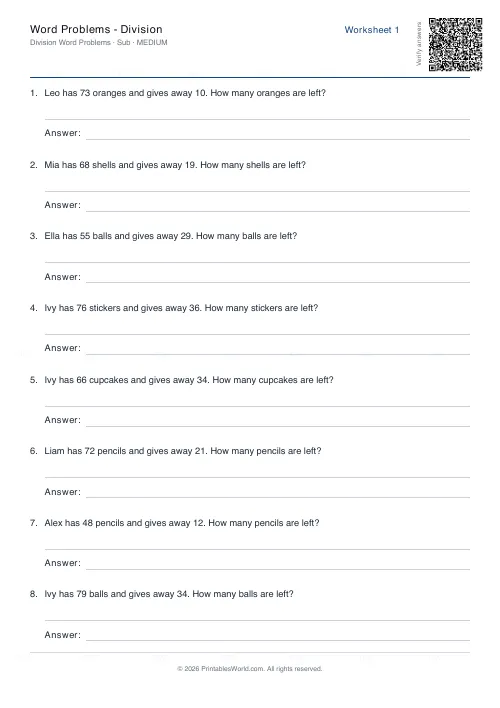500x708 pixels.
Task: Click the QR code to verify answers
Action: [455, 44]
